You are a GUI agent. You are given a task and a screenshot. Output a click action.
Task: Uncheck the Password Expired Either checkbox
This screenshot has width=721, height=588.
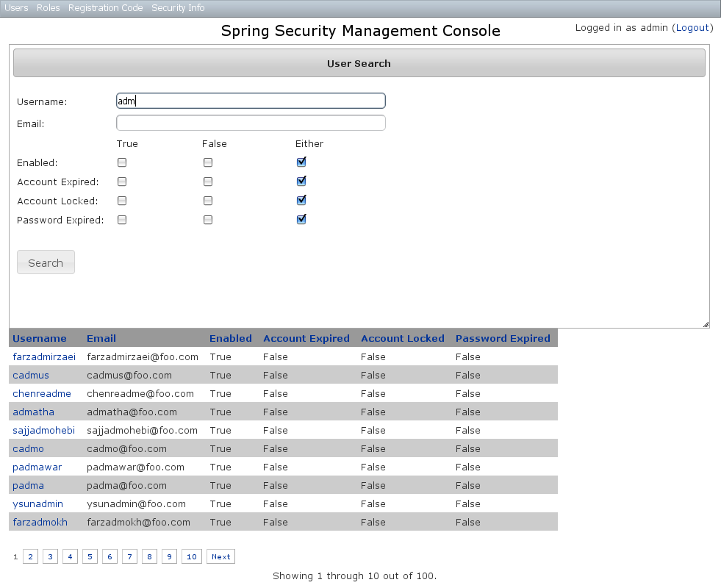(301, 219)
